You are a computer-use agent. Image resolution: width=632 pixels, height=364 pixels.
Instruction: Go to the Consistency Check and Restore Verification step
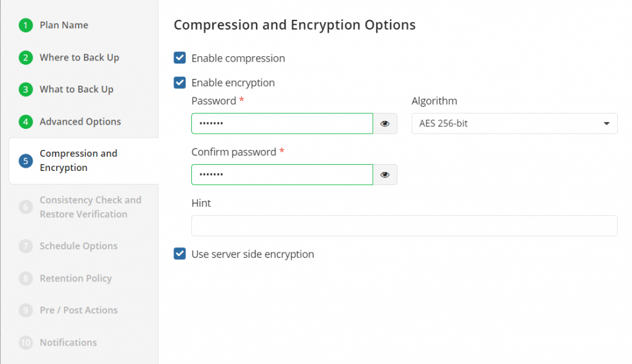pos(90,207)
